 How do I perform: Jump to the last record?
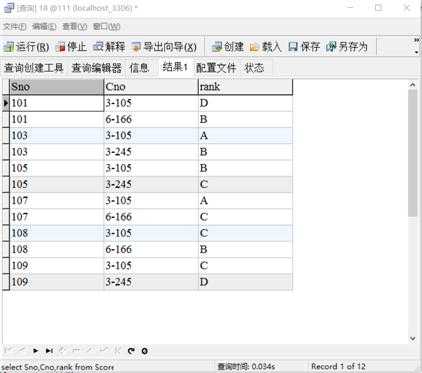coord(49,351)
